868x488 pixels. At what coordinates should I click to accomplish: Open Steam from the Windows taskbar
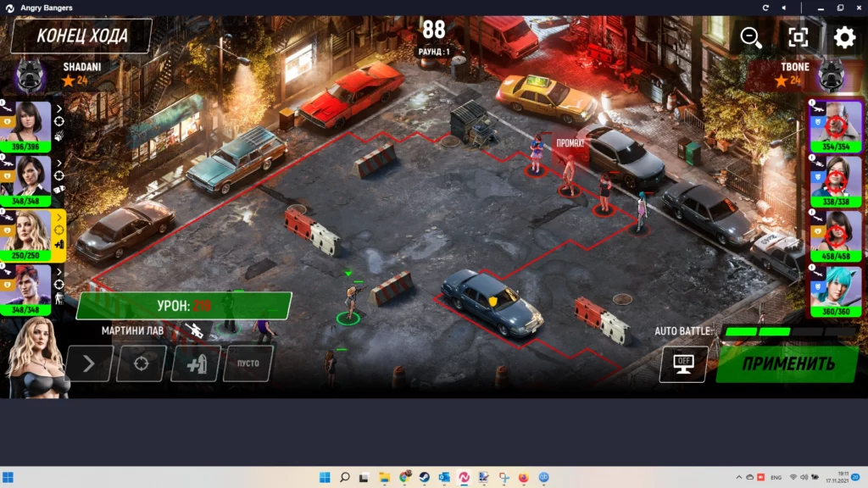click(x=424, y=477)
